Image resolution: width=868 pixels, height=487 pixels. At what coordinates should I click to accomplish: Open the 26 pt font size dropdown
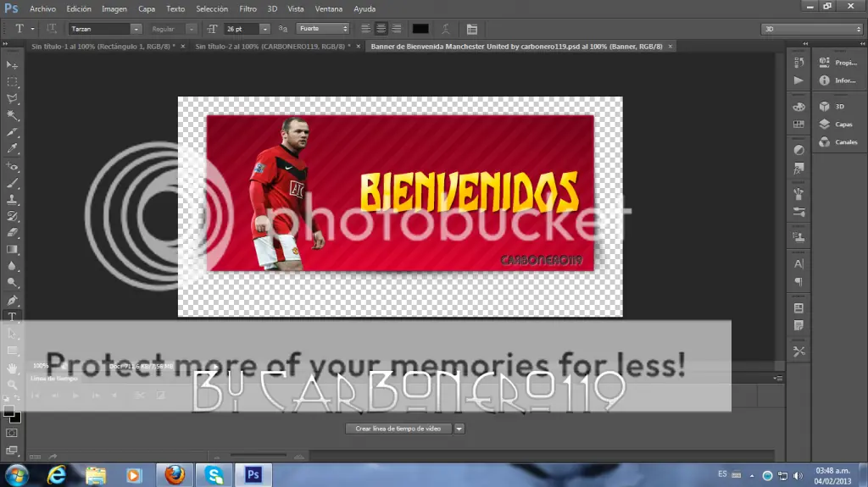tap(247, 29)
